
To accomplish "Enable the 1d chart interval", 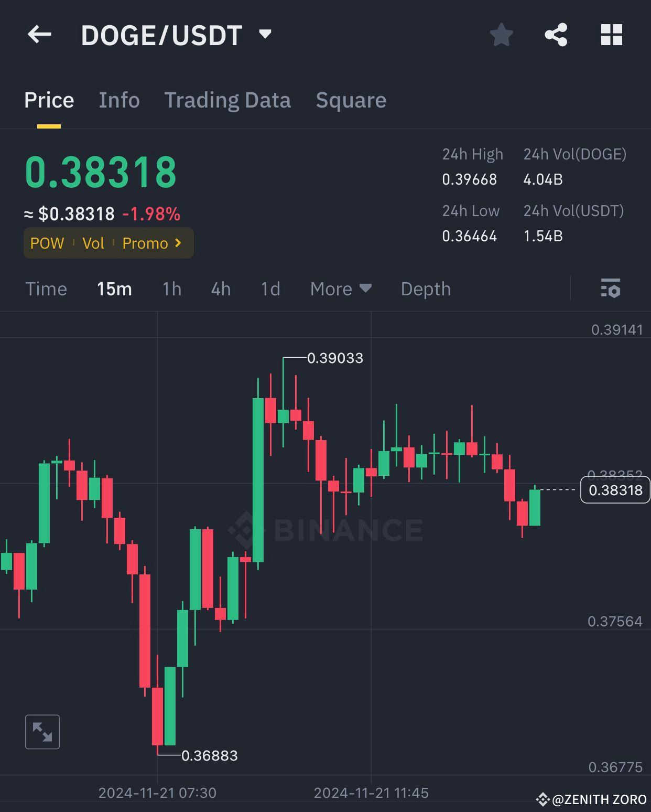I will click(269, 289).
